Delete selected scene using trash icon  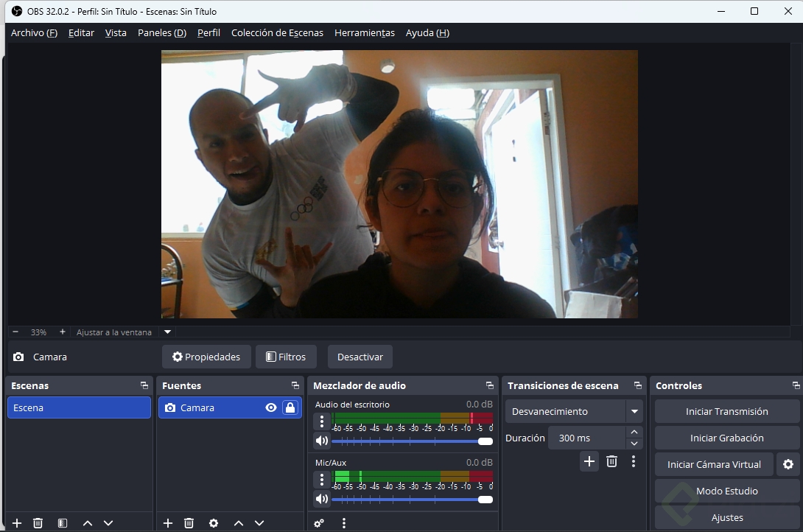coord(38,522)
